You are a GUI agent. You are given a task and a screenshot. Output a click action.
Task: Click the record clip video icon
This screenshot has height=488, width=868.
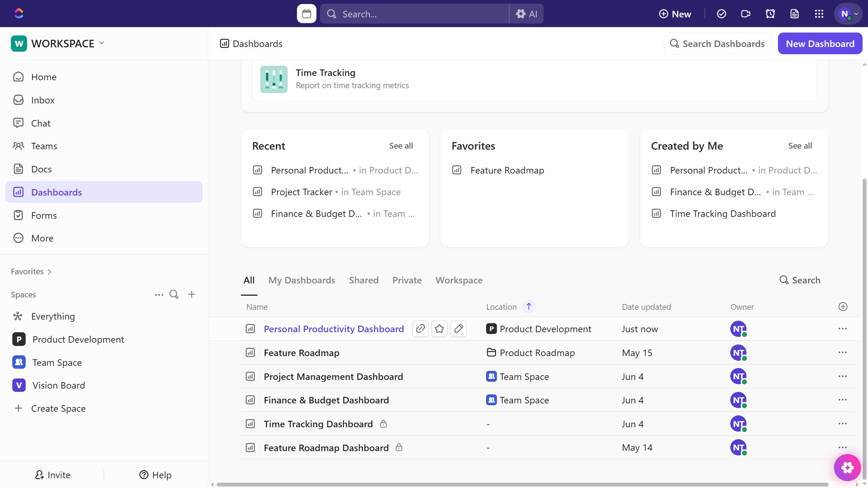pos(745,14)
